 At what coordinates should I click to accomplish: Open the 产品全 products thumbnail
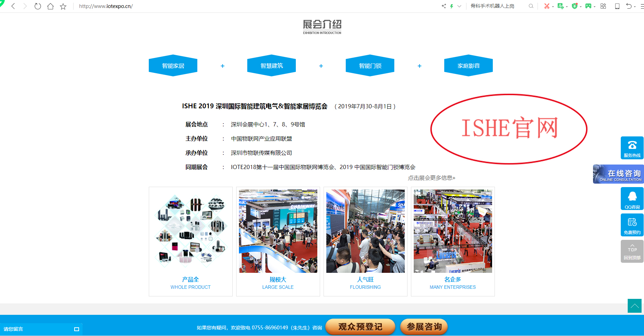(x=191, y=231)
